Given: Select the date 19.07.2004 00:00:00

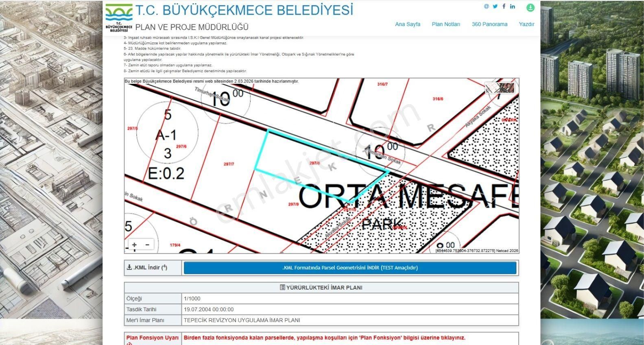Looking at the screenshot, I should pyautogui.click(x=209, y=309).
